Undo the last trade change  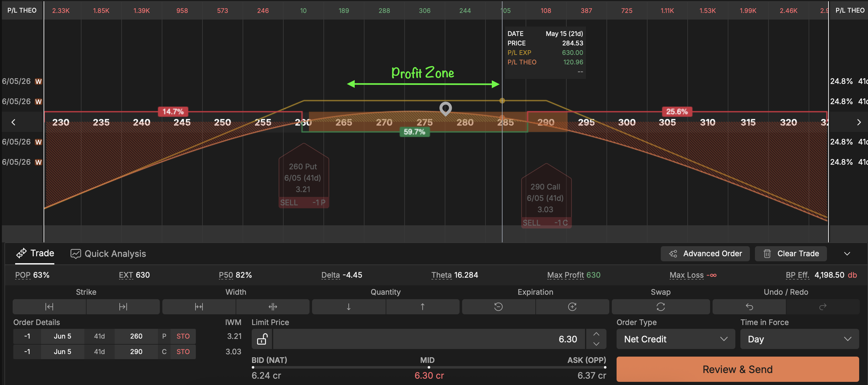click(749, 307)
